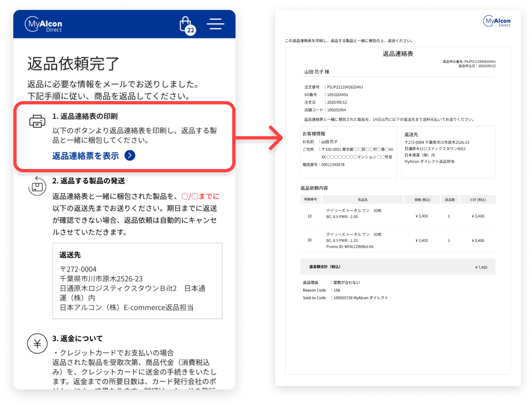
Task: Click the 製品名 column header in the table
Action: (363, 200)
